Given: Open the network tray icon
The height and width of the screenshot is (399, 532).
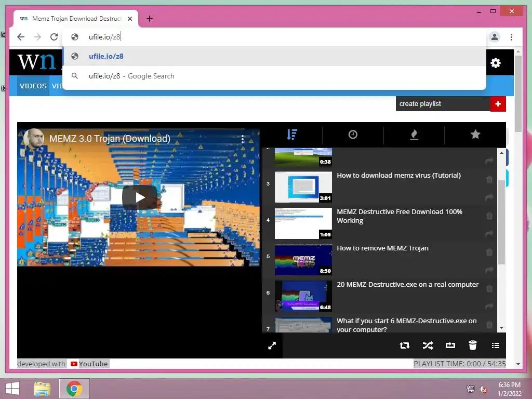Looking at the screenshot, I should coord(471,389).
